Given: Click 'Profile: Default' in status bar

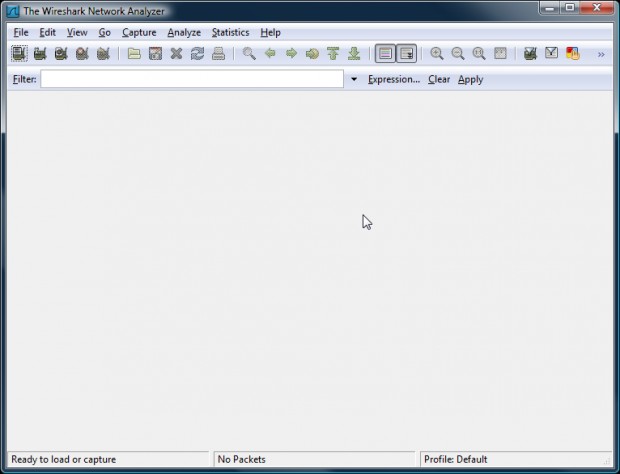Looking at the screenshot, I should click(456, 459).
